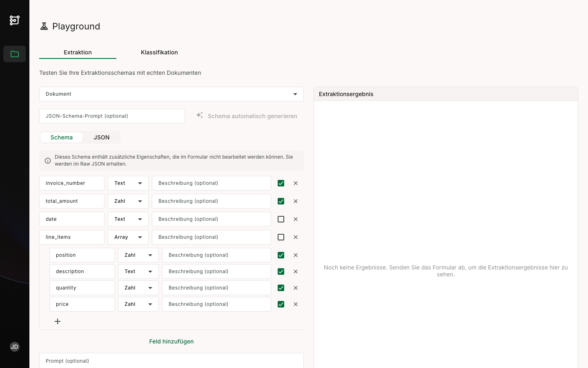Change the total_amount type dropdown
This screenshot has height=368, width=588.
[x=128, y=201]
